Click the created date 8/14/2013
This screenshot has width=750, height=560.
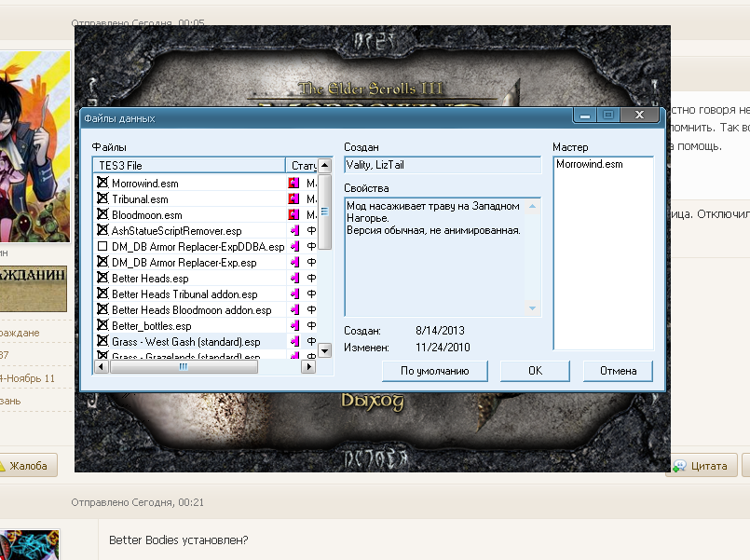pos(440,331)
